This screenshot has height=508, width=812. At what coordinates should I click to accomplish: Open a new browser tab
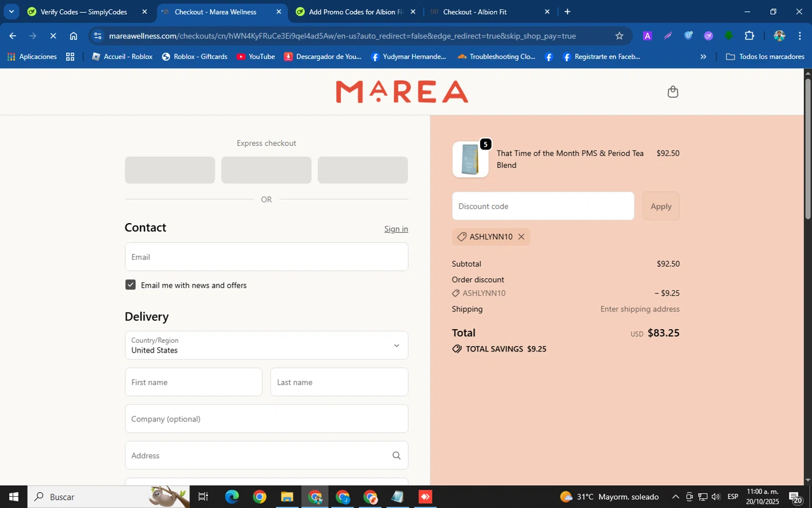point(567,11)
